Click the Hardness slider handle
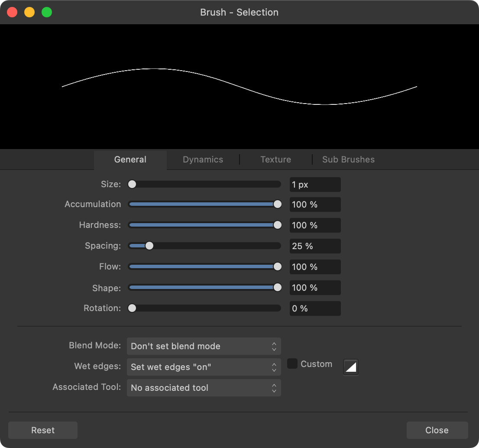 tap(277, 225)
